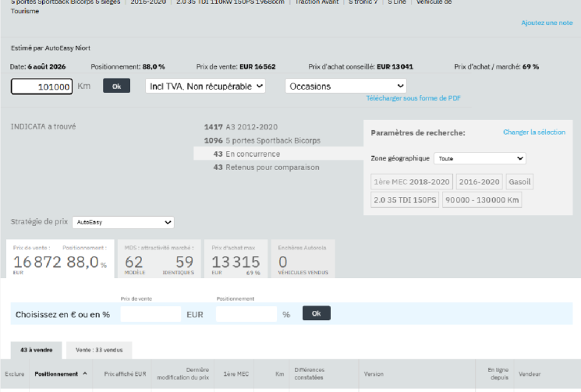Click Changer la sélection link
This screenshot has width=581, height=392.
(534, 132)
